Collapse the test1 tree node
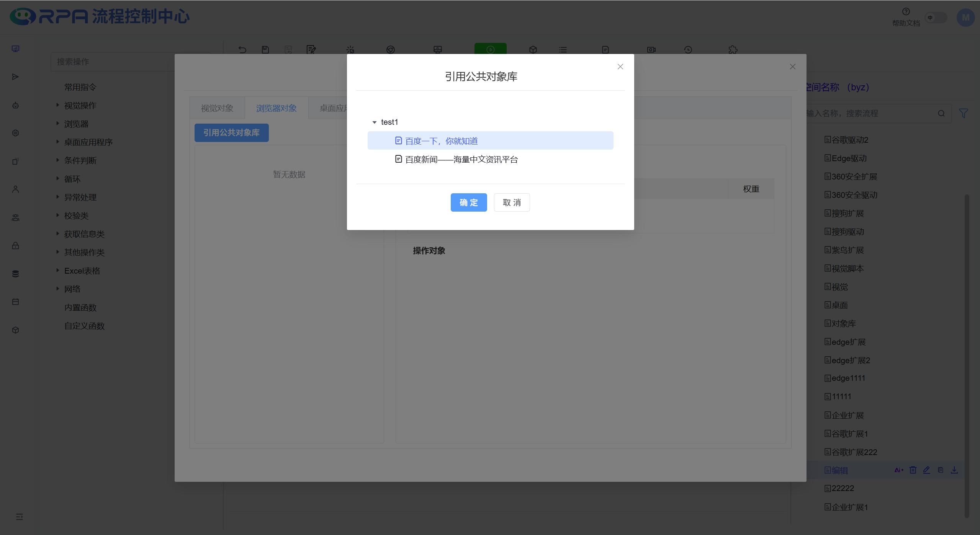Viewport: 980px width, 535px height. click(375, 122)
